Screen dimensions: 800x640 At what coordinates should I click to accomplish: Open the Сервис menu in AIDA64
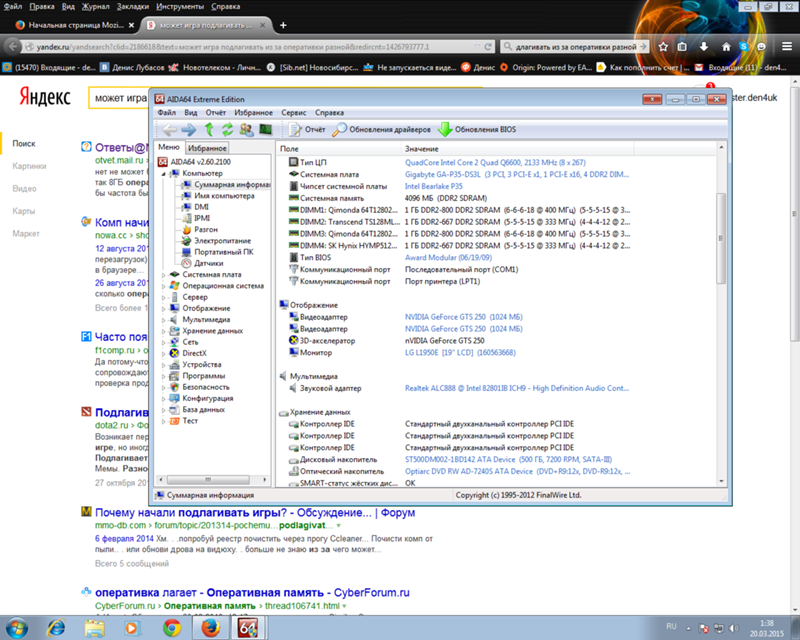(293, 113)
